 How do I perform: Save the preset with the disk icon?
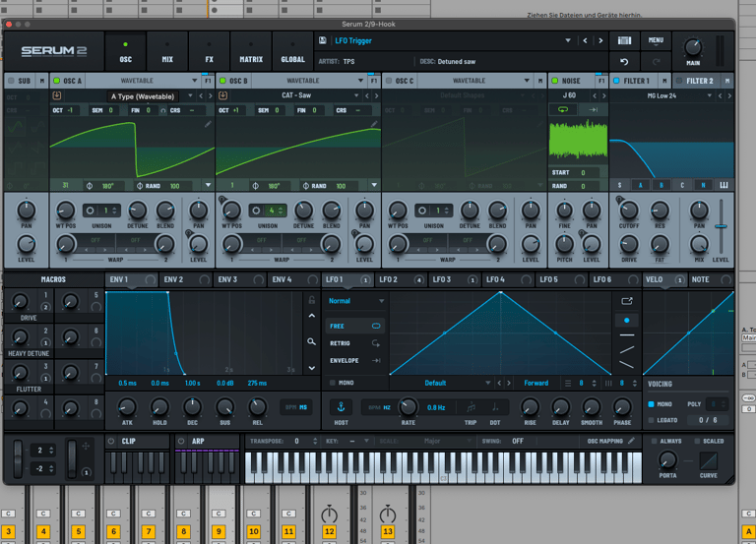click(x=323, y=40)
